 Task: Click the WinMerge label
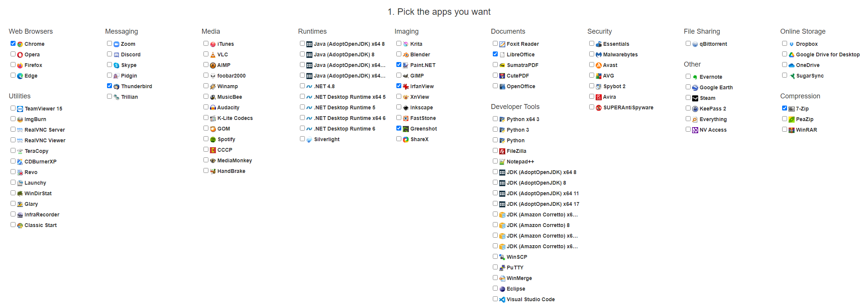[x=519, y=278]
